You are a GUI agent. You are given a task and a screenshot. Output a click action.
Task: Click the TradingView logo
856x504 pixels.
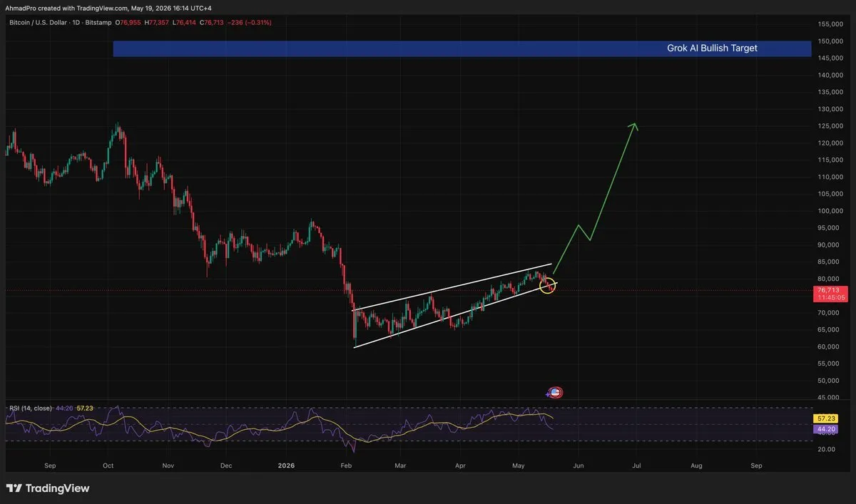point(48,488)
